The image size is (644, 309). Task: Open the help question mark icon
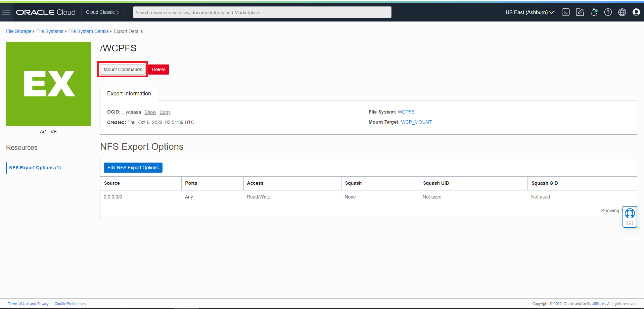[x=608, y=12]
